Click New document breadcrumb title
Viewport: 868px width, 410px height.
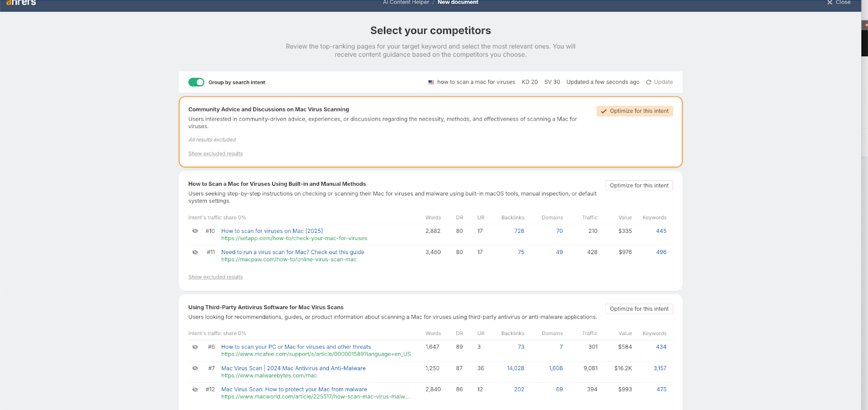pos(458,3)
